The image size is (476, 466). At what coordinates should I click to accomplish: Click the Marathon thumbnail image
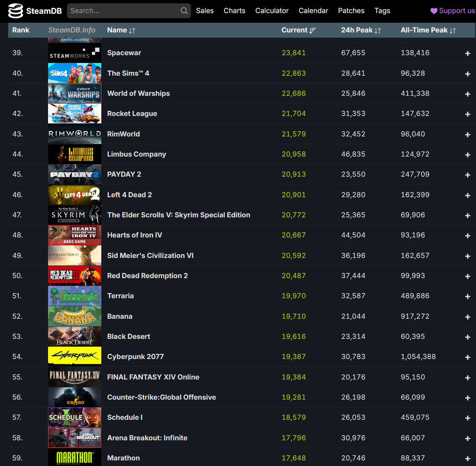pyautogui.click(x=74, y=457)
